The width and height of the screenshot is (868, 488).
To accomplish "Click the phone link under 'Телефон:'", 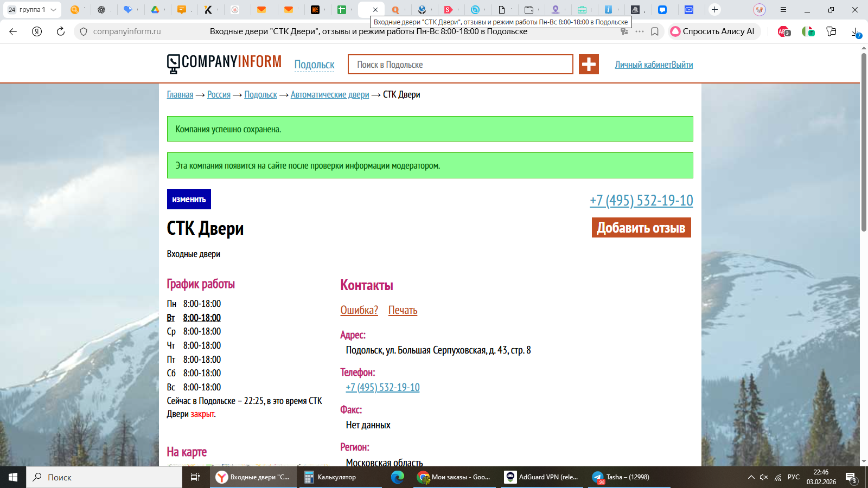I will pyautogui.click(x=382, y=387).
